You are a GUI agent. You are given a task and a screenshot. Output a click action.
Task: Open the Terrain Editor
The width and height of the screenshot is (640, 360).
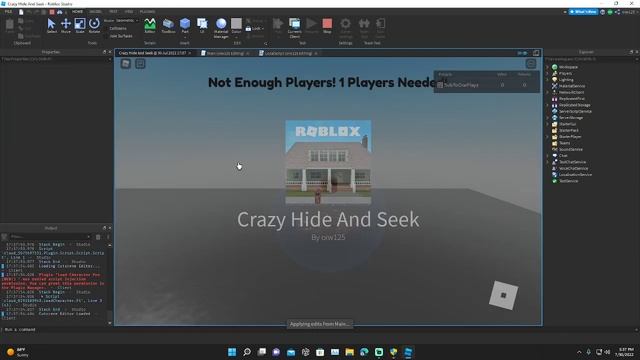click(x=150, y=26)
